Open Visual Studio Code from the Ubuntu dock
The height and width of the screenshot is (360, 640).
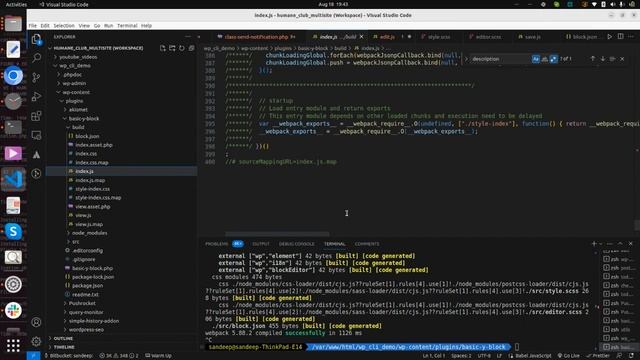pos(13,179)
